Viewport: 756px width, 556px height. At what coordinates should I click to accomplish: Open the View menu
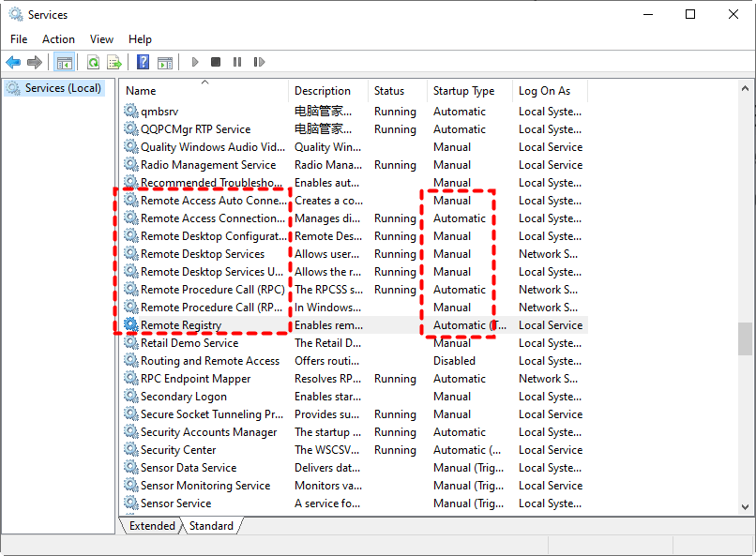(x=101, y=39)
